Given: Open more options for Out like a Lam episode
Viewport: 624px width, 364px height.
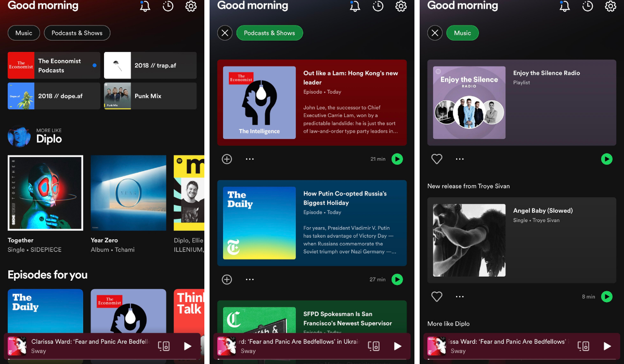Looking at the screenshot, I should tap(250, 159).
